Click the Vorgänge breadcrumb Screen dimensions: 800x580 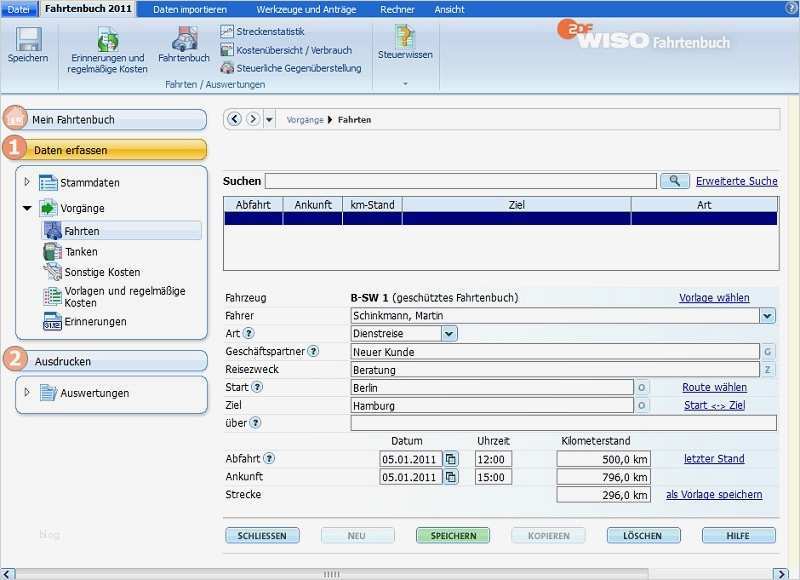pos(305,120)
